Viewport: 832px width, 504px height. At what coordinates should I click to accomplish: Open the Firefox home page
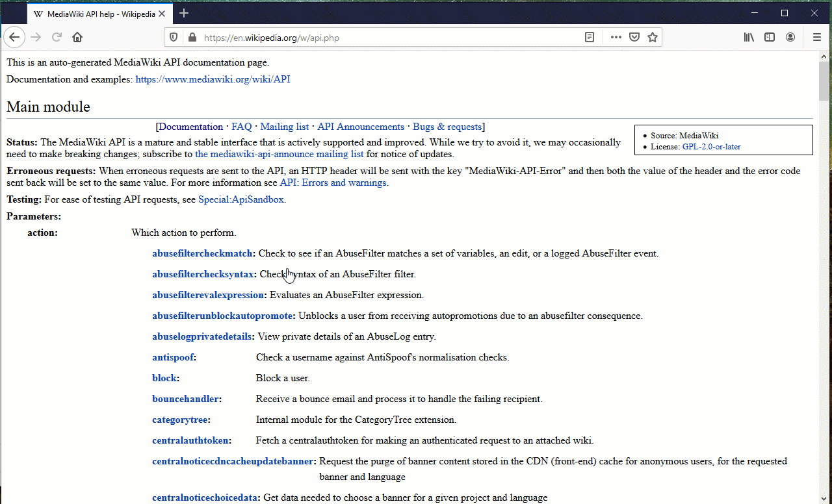77,38
